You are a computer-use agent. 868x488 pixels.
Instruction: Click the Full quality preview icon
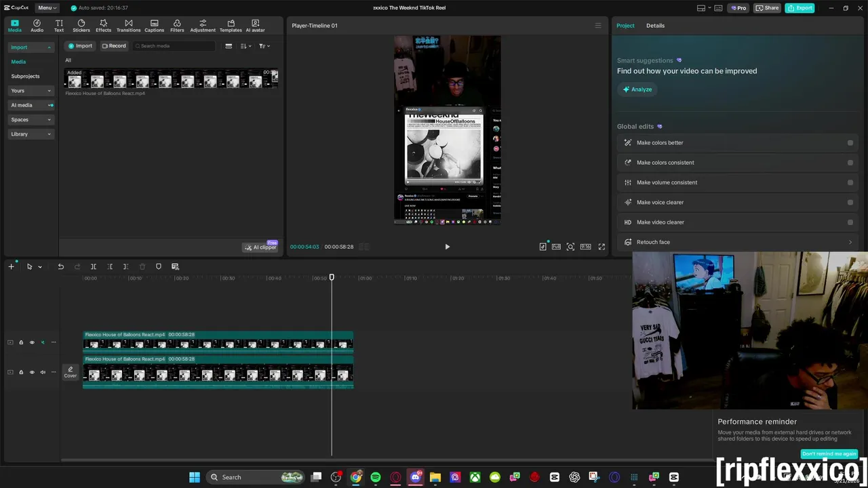[x=556, y=247]
